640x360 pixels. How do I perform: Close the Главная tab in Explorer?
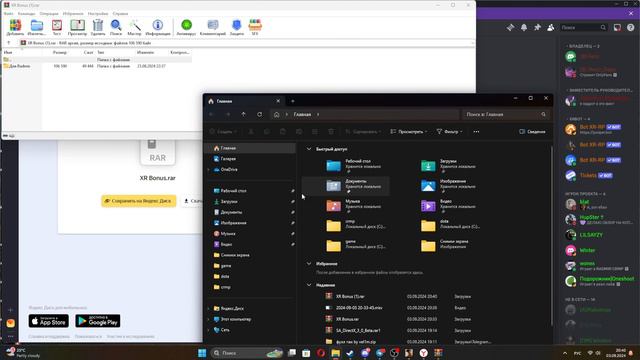[x=278, y=101]
